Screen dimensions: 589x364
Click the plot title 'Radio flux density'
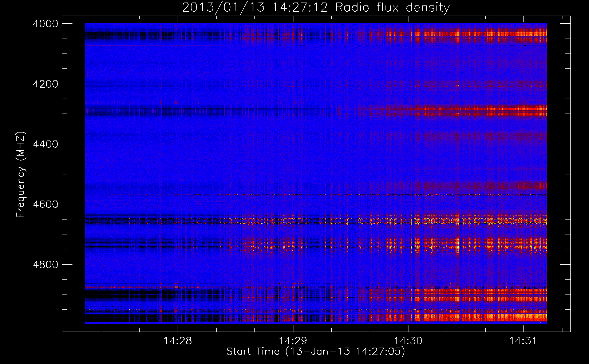click(392, 7)
